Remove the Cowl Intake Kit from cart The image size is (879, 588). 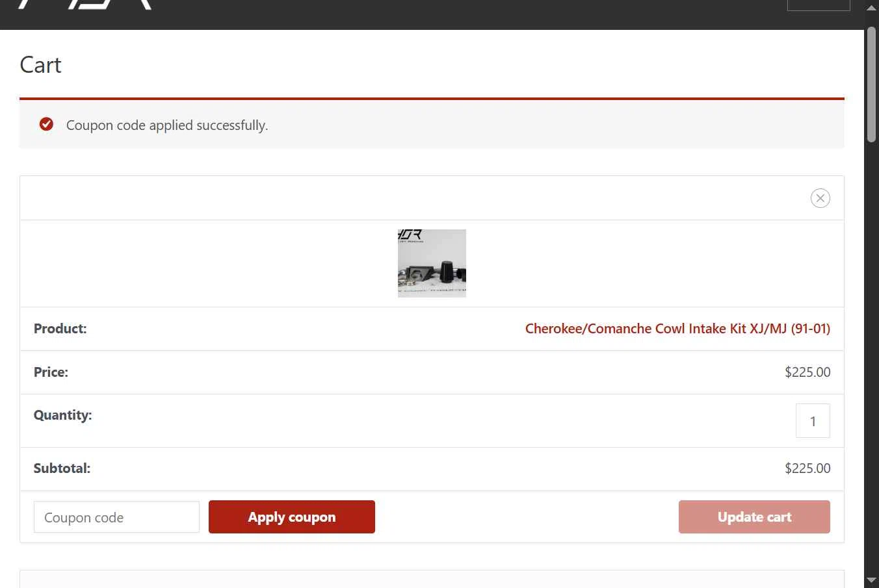(820, 198)
